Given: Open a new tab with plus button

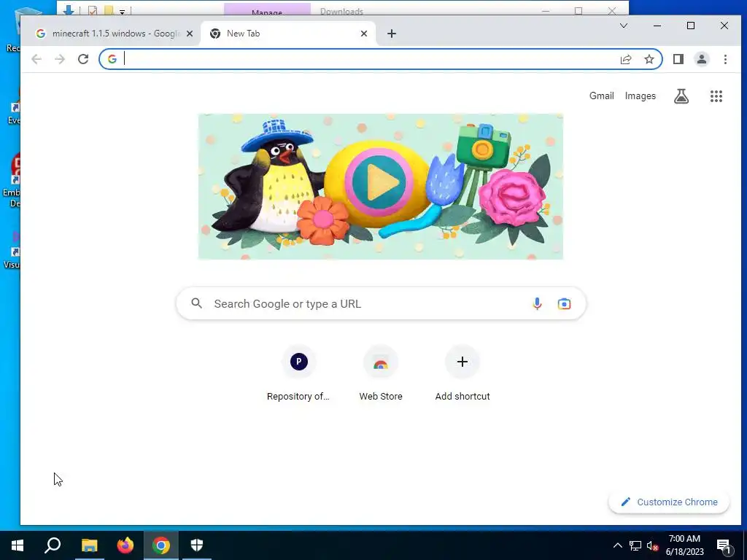Looking at the screenshot, I should click(392, 34).
